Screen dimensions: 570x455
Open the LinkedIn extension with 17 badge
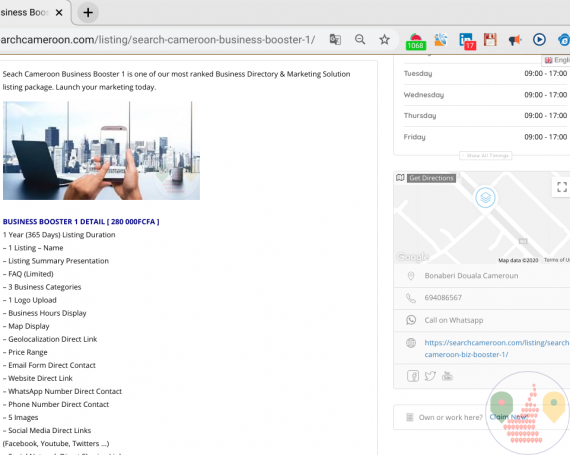[x=467, y=41]
